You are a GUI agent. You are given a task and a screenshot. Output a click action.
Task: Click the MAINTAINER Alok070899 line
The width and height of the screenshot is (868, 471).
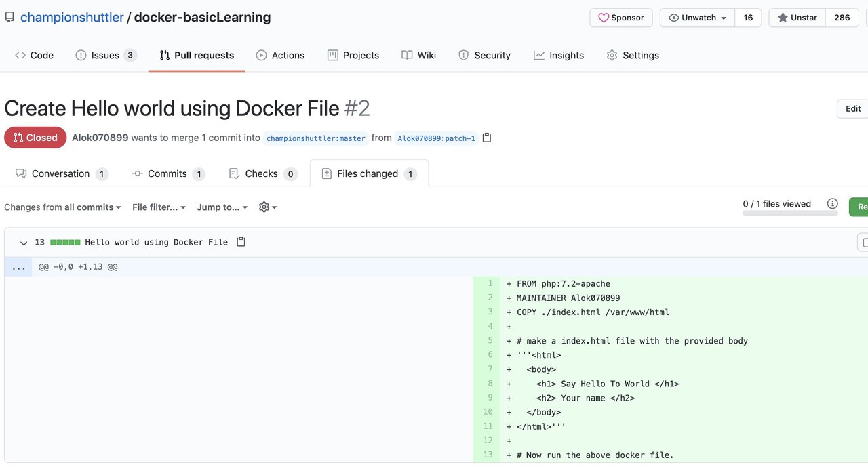click(568, 298)
